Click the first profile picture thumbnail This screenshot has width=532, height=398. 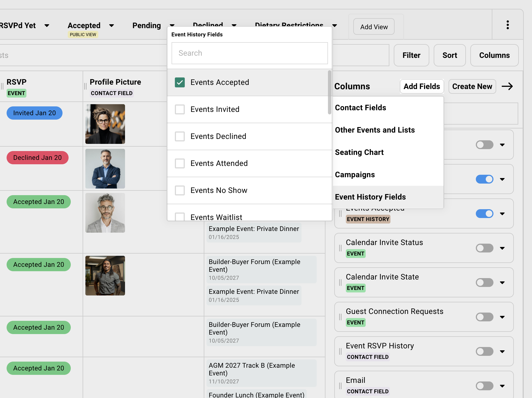(105, 124)
